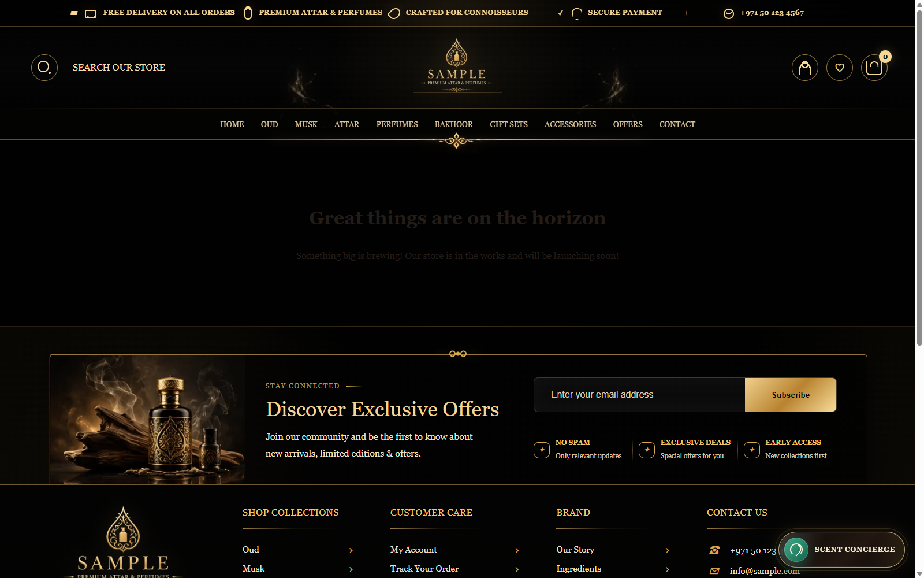Open the My Account footer link
Viewport: 924px width, 578px height.
pos(413,550)
